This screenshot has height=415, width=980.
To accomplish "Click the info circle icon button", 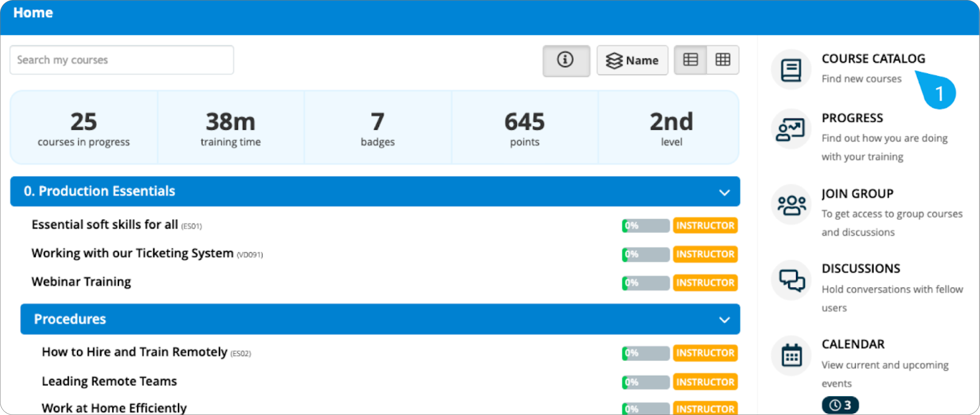I will (566, 60).
